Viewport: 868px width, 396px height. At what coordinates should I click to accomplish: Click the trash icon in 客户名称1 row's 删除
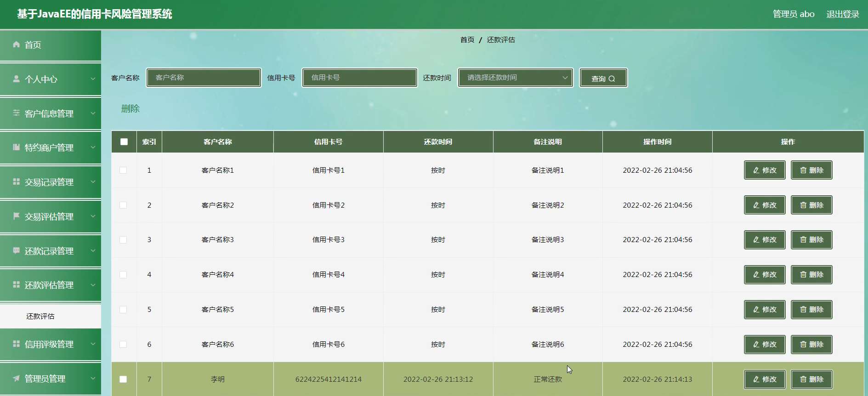pyautogui.click(x=803, y=170)
